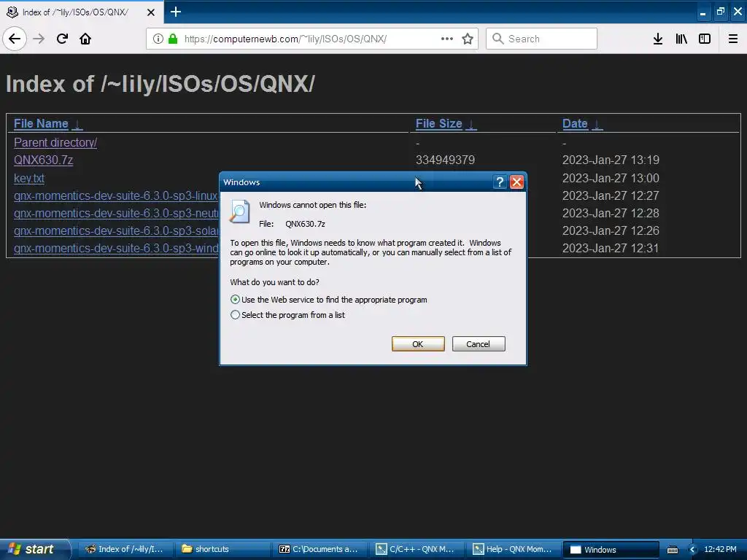Image resolution: width=747 pixels, height=560 pixels.
Task: Open the Parent directory link
Action: click(55, 142)
